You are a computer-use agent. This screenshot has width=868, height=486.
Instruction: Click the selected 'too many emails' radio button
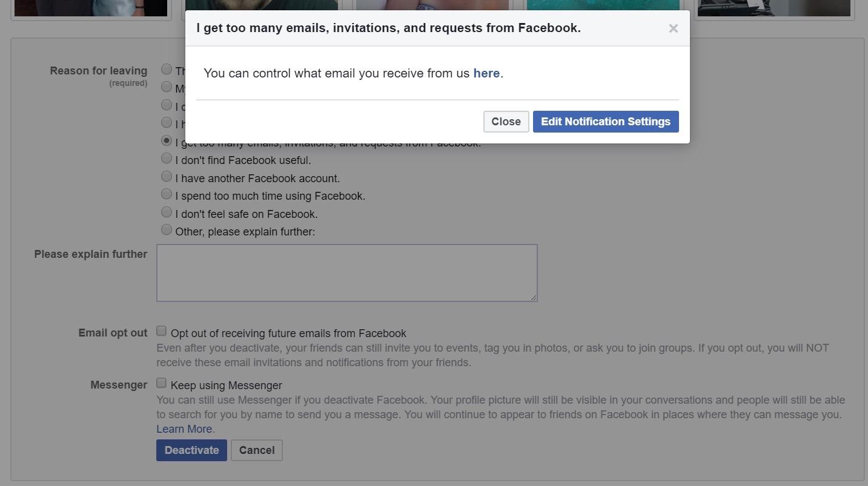(167, 141)
